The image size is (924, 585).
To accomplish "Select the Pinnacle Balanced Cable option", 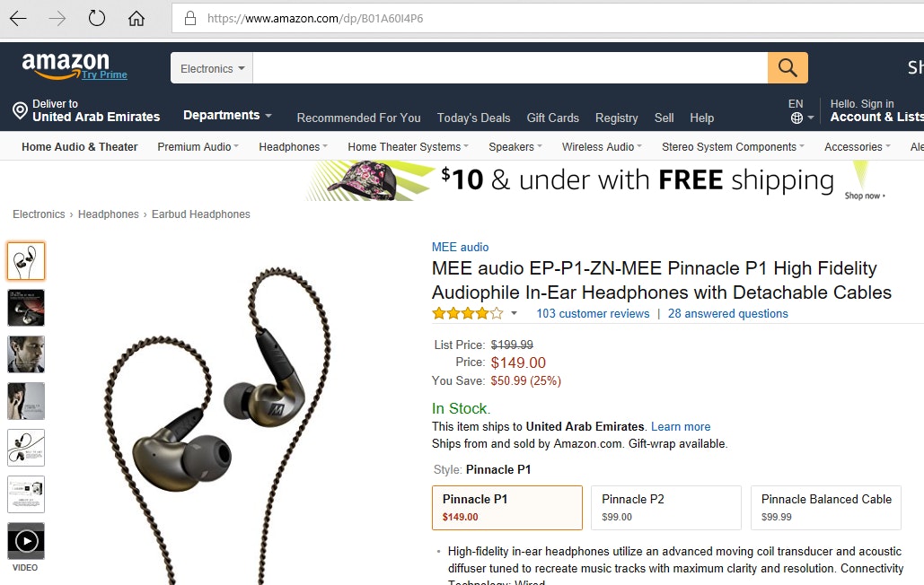I will coord(825,507).
